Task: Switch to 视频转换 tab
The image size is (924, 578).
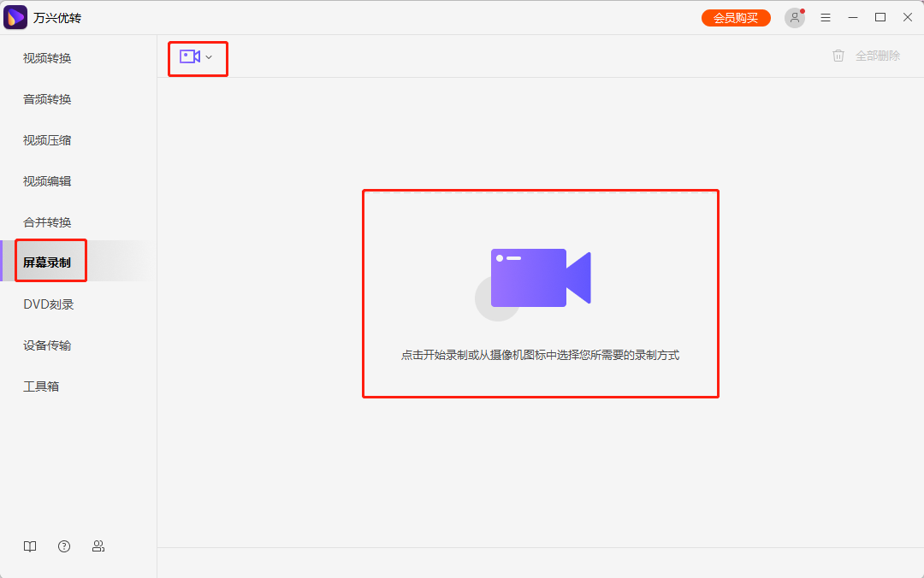Action: coord(47,58)
